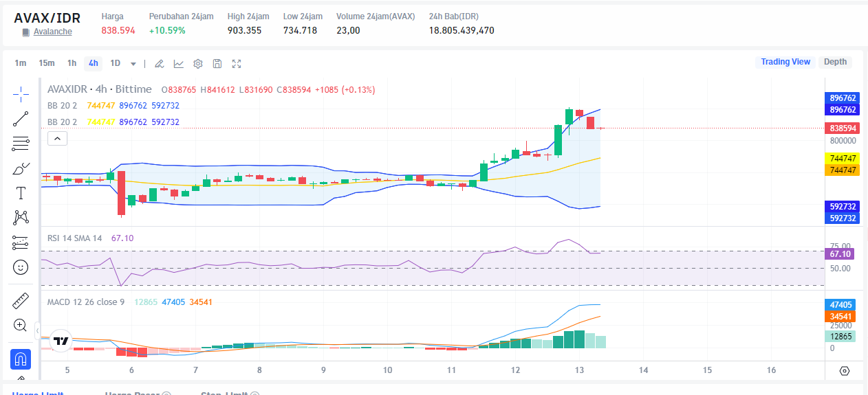Image resolution: width=868 pixels, height=395 pixels.
Task: Select the trend line drawing tool
Action: [21, 119]
